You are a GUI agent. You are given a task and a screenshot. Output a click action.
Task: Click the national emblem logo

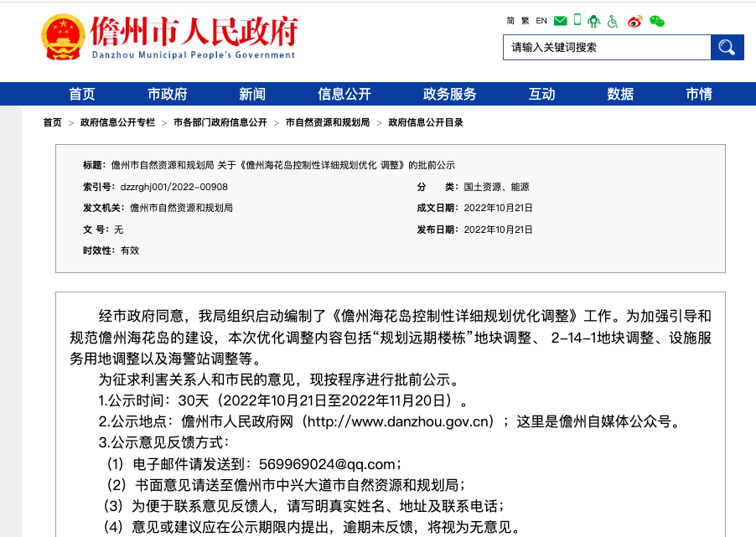point(63,37)
